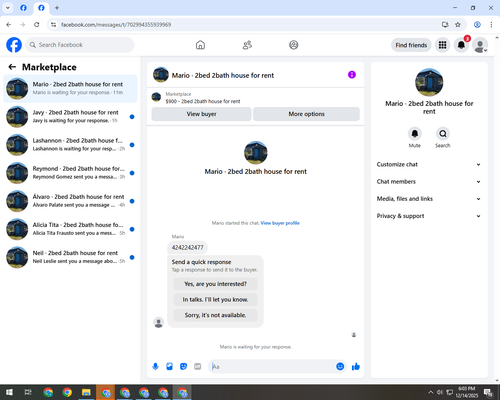500x400 pixels.
Task: Switch to the first Facebook browser tab
Action: (23, 8)
